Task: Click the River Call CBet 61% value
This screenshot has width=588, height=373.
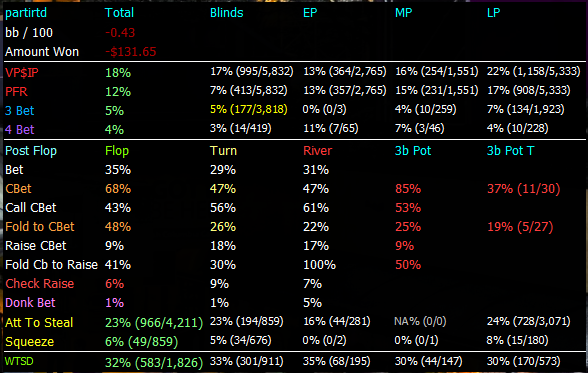Action: (316, 208)
